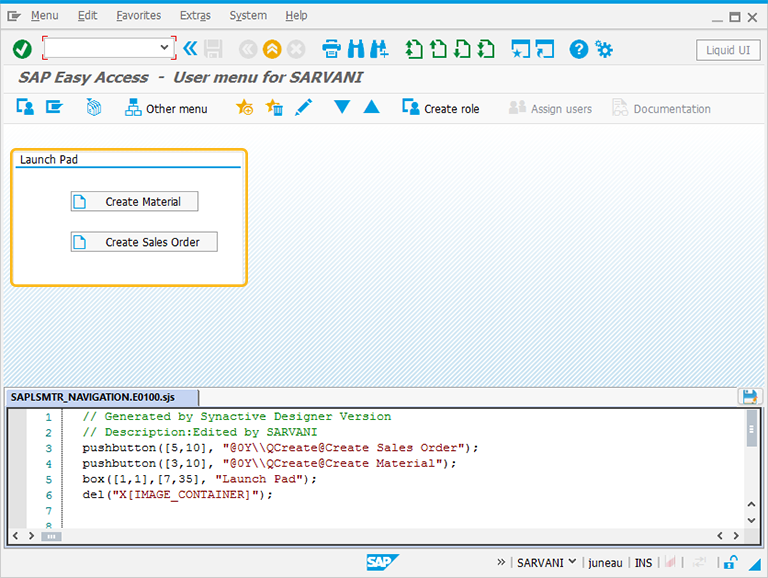The width and height of the screenshot is (768, 578).
Task: Click the window menu icon beside Menu
Action: click(x=14, y=16)
